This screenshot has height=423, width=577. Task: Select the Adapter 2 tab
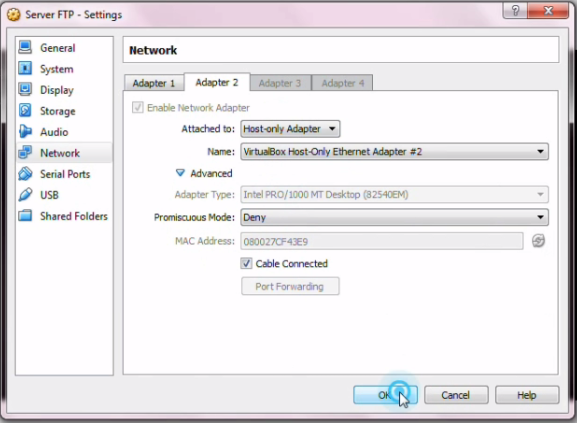[x=217, y=82]
